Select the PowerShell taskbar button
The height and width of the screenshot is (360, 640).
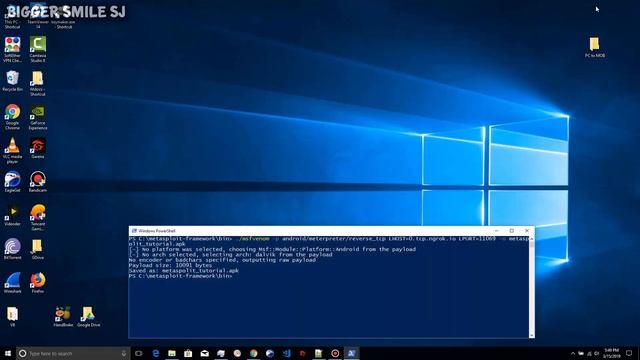(x=351, y=353)
